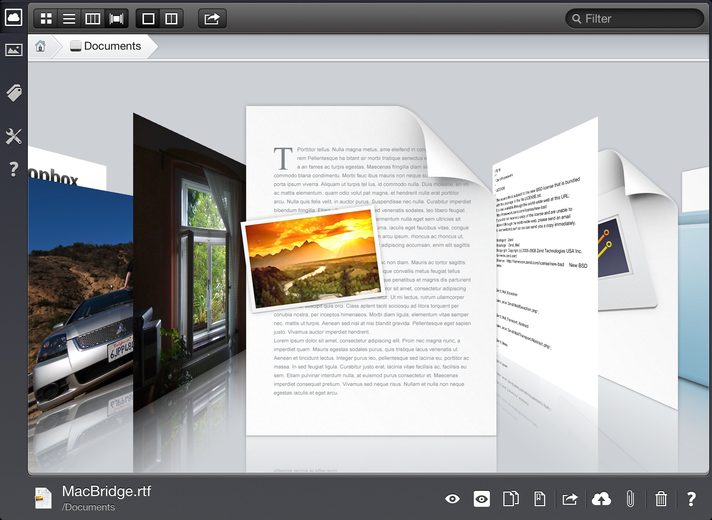The image size is (712, 520).
Task: Click the trash delete icon
Action: [x=661, y=499]
